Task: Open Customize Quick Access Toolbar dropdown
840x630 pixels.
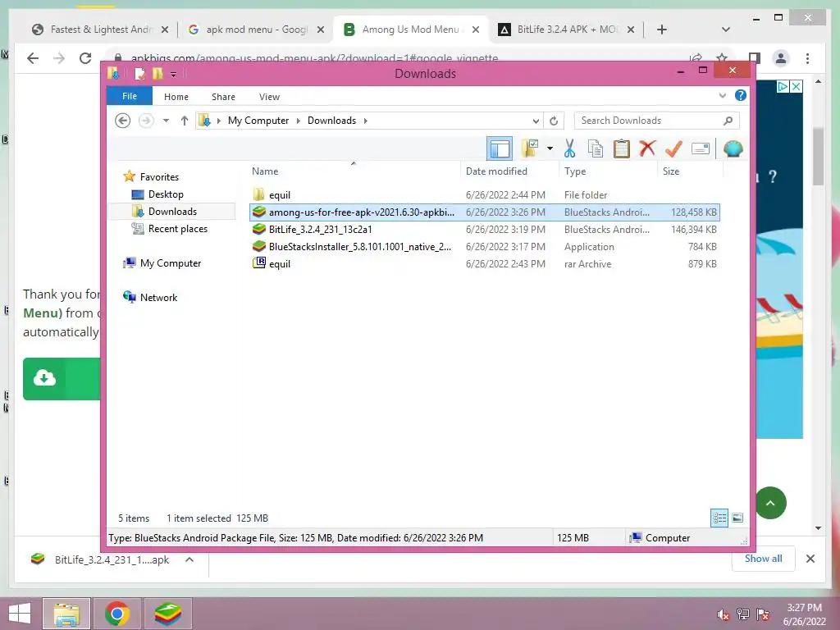Action: (x=173, y=74)
